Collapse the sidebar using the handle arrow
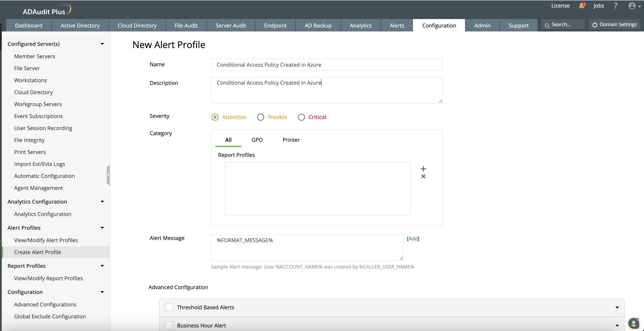The image size is (644, 331). (x=108, y=175)
